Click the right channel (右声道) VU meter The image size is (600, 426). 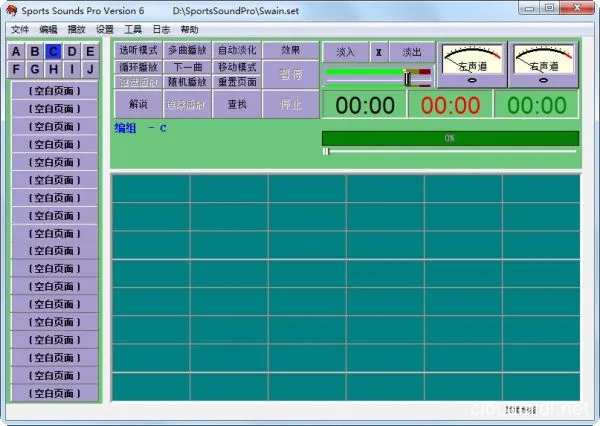543,63
